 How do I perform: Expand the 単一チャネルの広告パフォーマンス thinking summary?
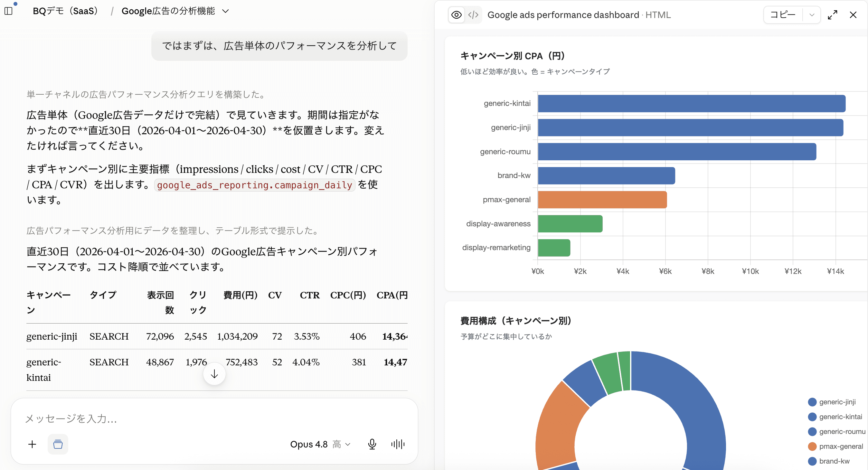tap(146, 94)
